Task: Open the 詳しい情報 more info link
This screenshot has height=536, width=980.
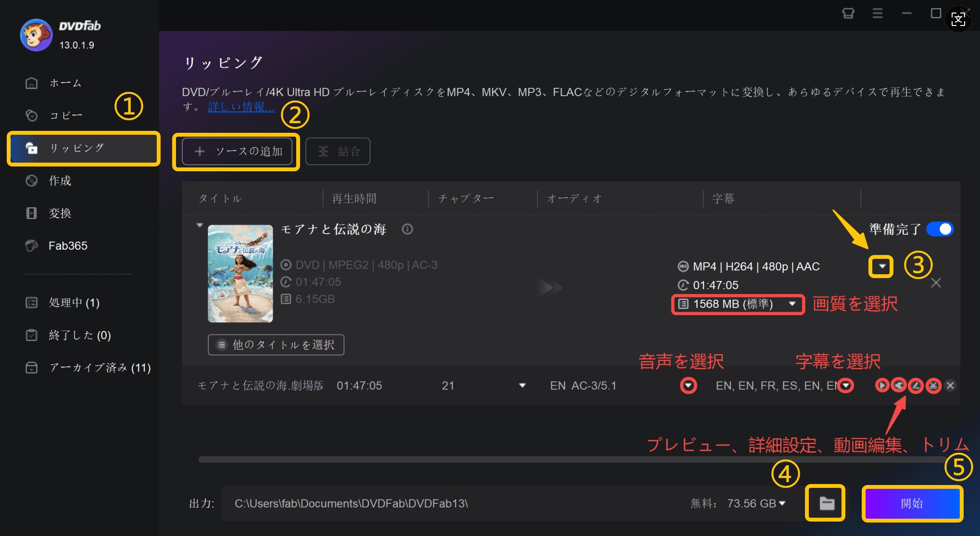Action: (x=241, y=107)
